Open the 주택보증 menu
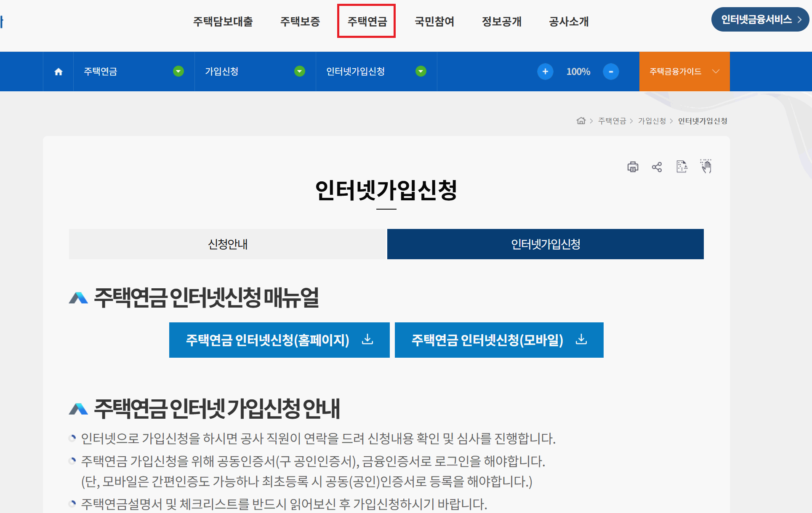The height and width of the screenshot is (513, 812). click(300, 21)
